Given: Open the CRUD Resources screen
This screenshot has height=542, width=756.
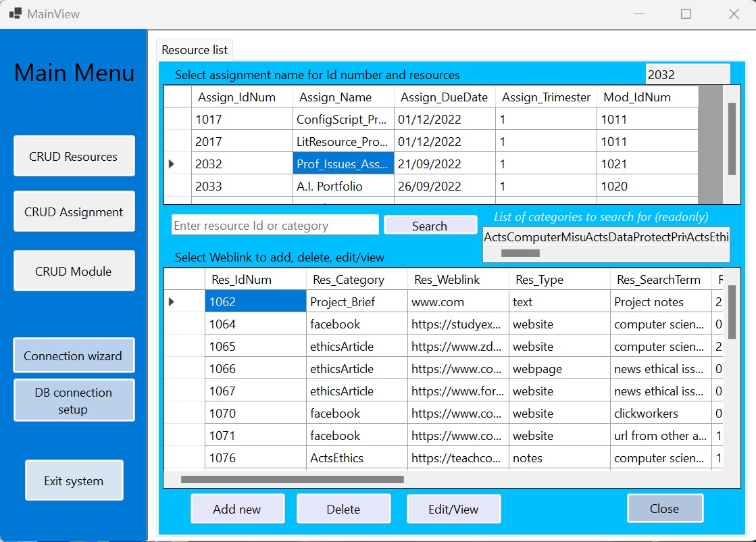Looking at the screenshot, I should [74, 156].
